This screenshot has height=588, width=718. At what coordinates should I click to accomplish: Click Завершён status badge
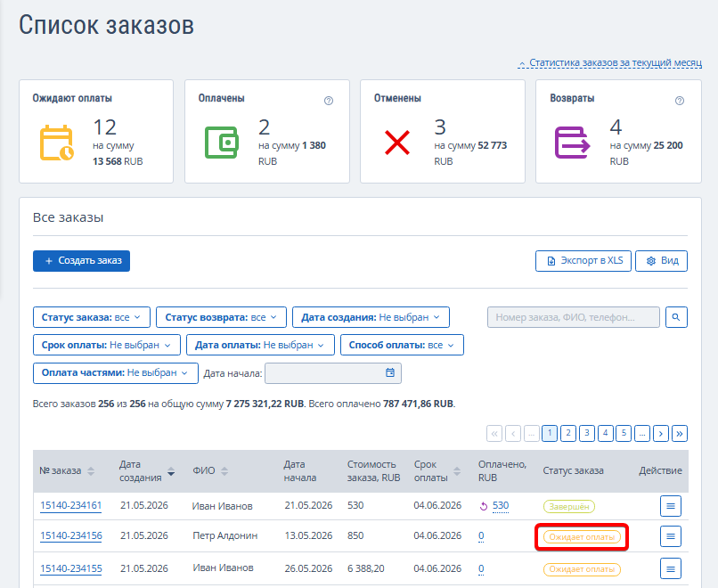click(569, 507)
